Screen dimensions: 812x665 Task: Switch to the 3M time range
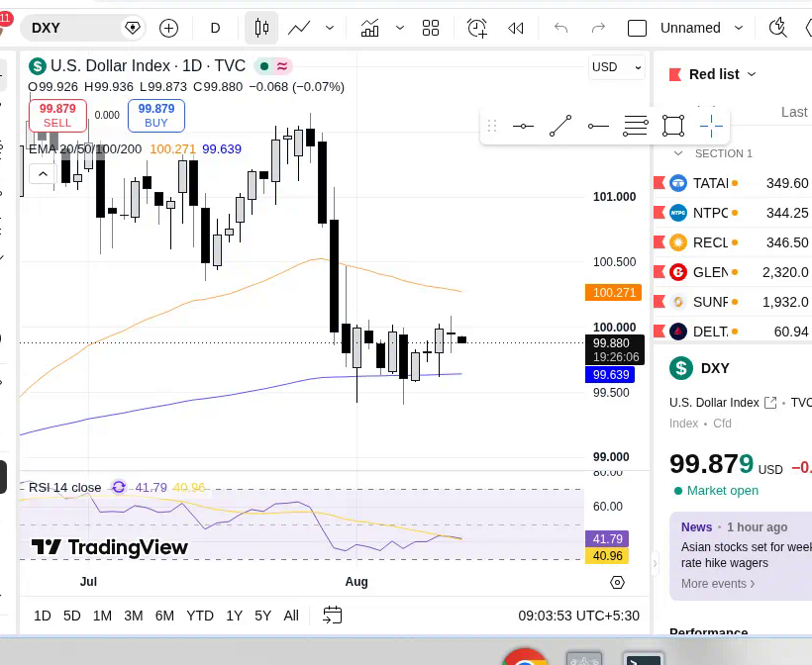point(133,616)
